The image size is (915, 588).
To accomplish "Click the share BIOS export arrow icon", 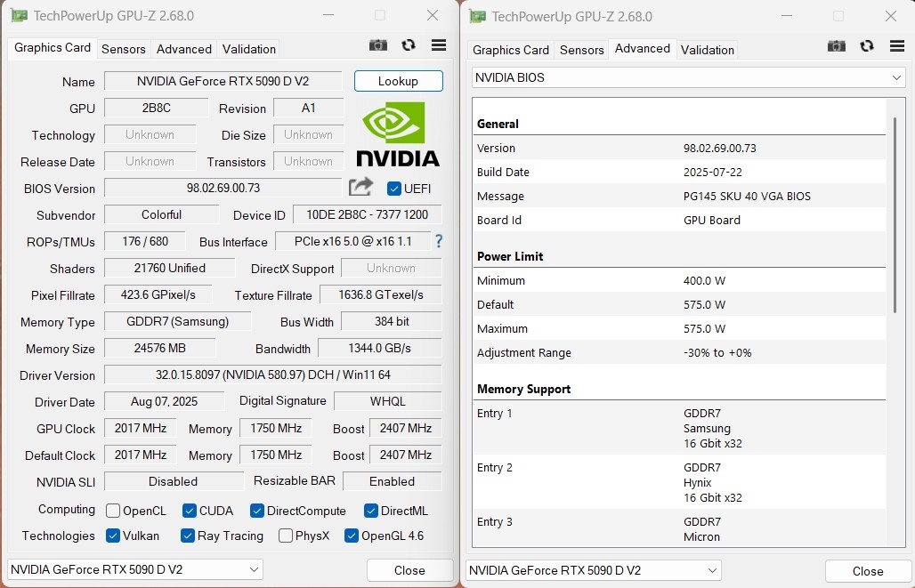I will (360, 187).
